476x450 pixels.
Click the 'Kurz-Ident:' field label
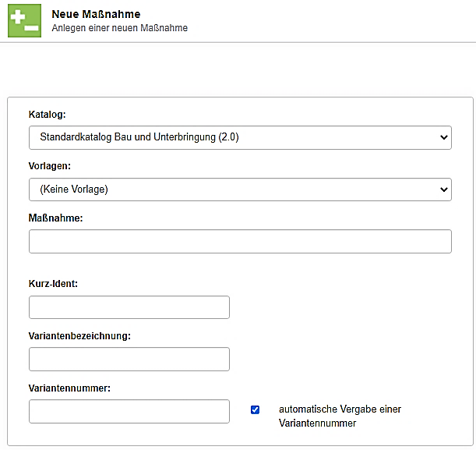pos(53,284)
